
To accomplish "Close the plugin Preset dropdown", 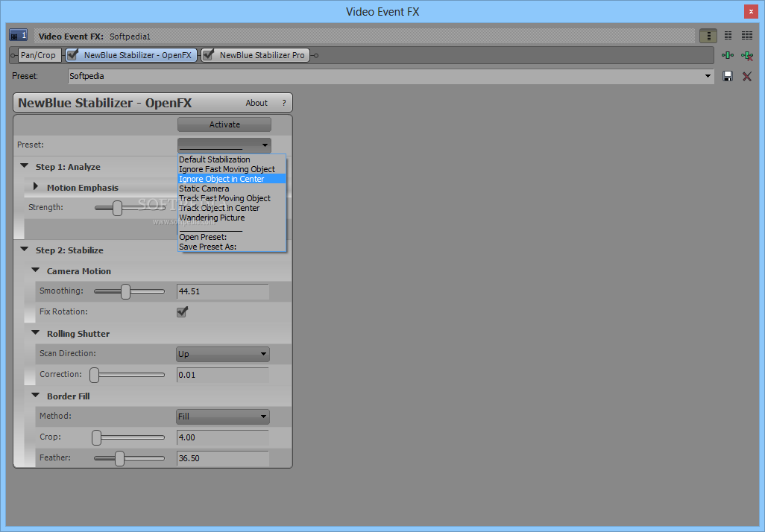I will coord(265,145).
